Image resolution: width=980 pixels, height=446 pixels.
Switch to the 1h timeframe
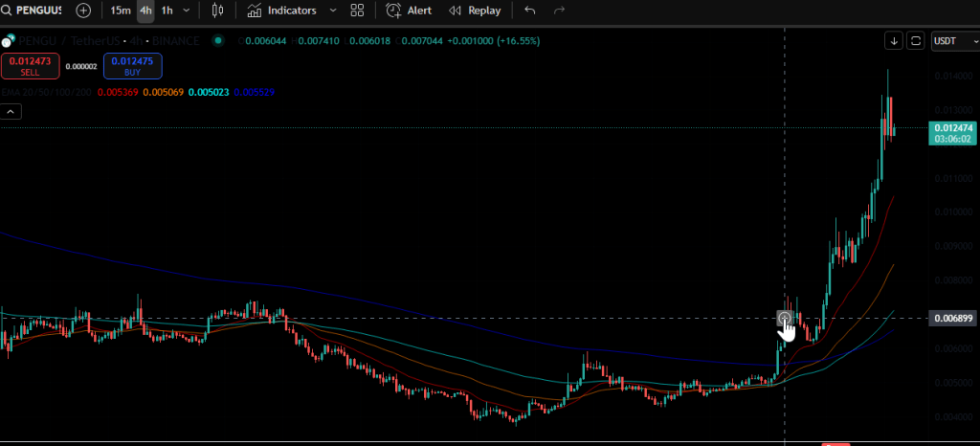coord(167,11)
